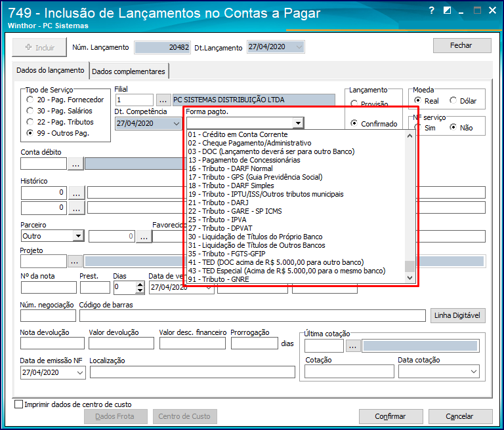Click the window style toggle icon in title bar

pyautogui.click(x=447, y=10)
